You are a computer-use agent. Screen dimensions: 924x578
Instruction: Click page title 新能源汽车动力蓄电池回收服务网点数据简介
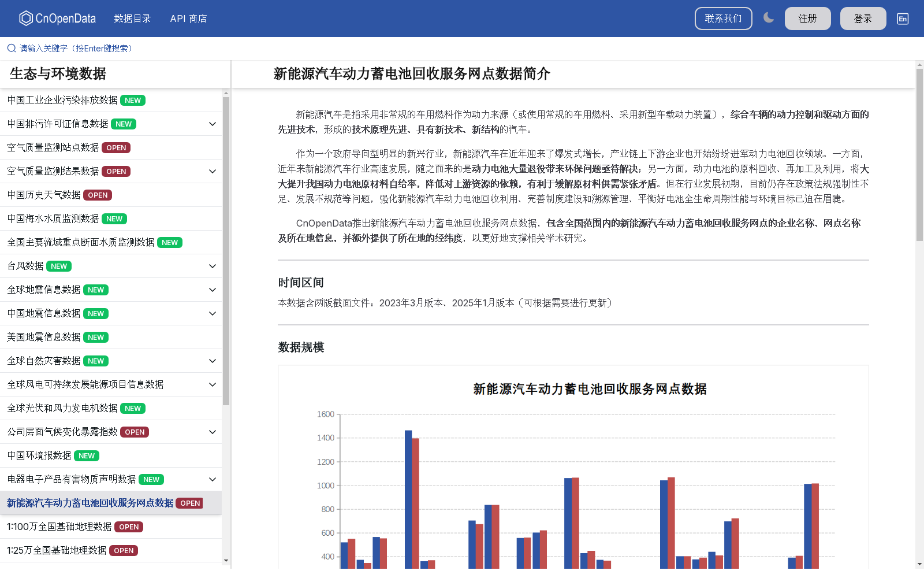pyautogui.click(x=412, y=74)
